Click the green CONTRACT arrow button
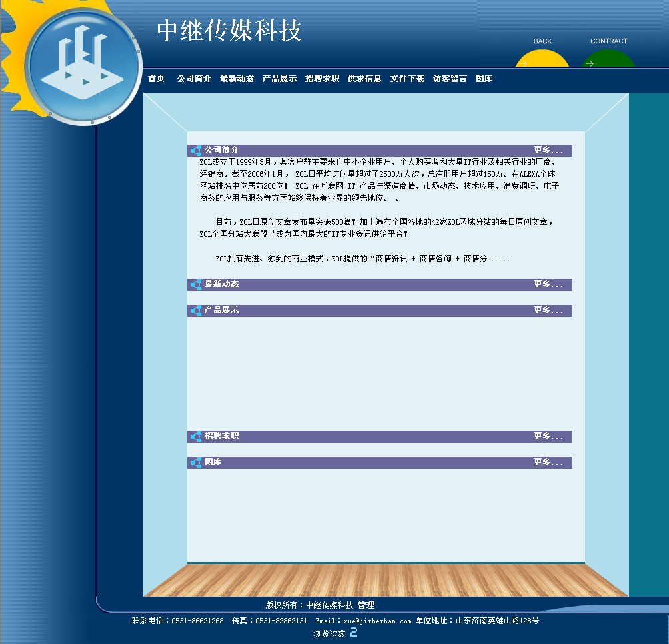 tap(608, 59)
